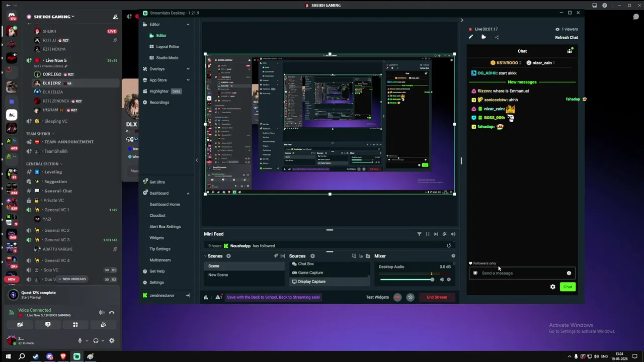Share your screen in Discord

[x=48, y=325]
